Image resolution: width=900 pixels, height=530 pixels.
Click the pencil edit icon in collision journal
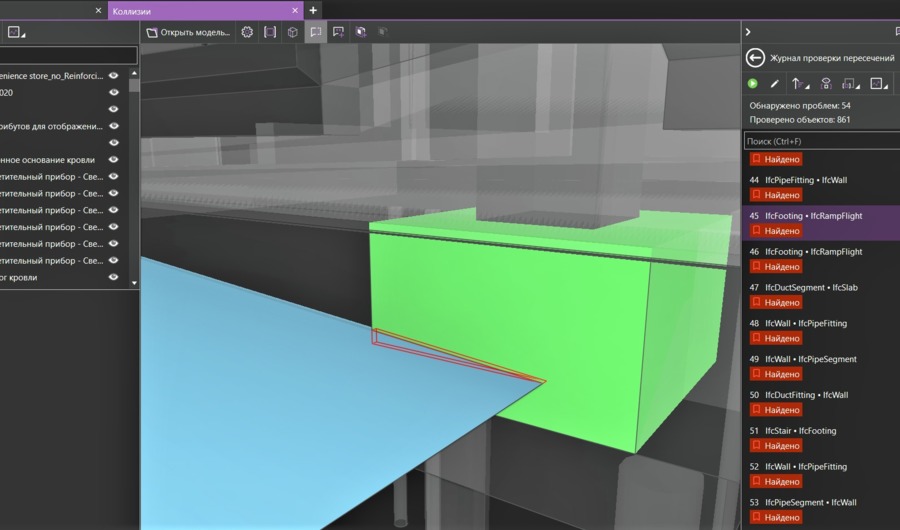click(x=774, y=84)
